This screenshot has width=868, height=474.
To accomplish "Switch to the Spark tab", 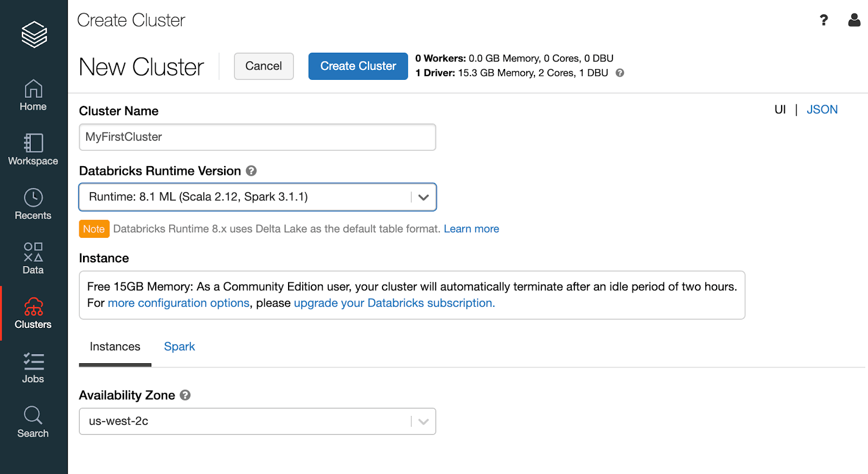I will [x=179, y=347].
